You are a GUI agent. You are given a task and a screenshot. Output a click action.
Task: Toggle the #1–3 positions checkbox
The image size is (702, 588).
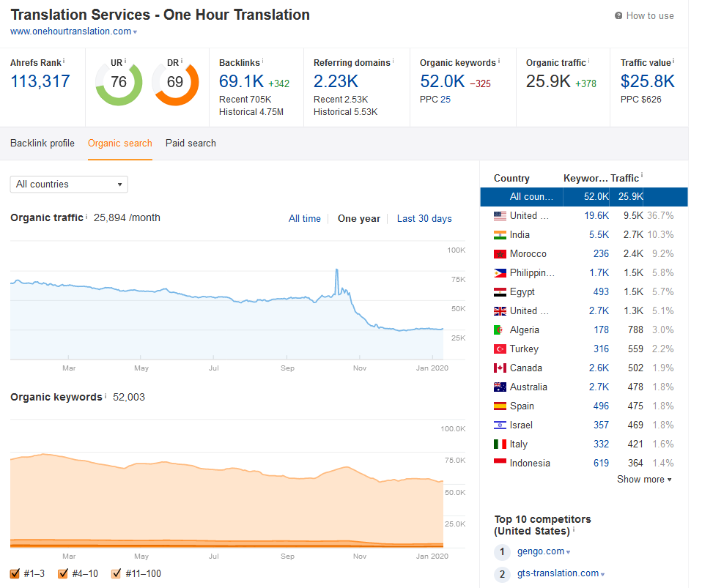15,573
